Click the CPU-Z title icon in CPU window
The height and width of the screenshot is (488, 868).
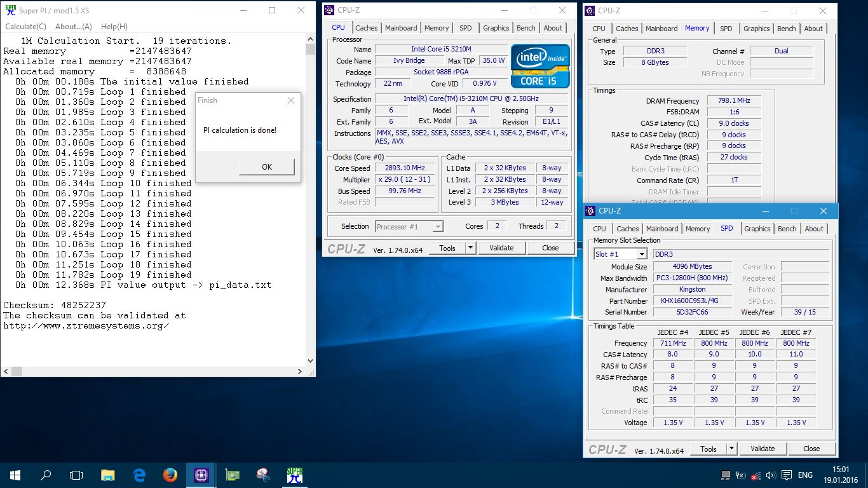point(329,10)
